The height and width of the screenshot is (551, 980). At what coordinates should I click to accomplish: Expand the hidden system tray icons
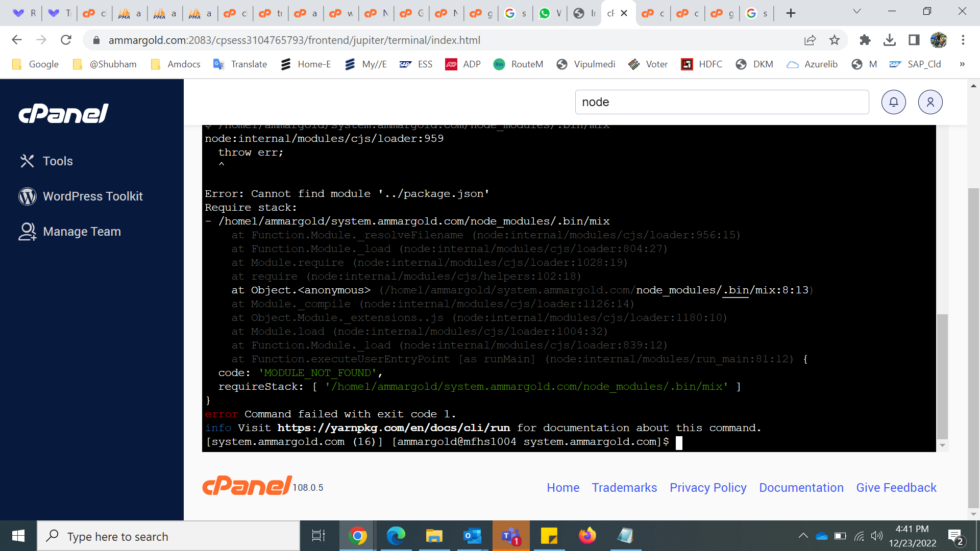(x=803, y=536)
